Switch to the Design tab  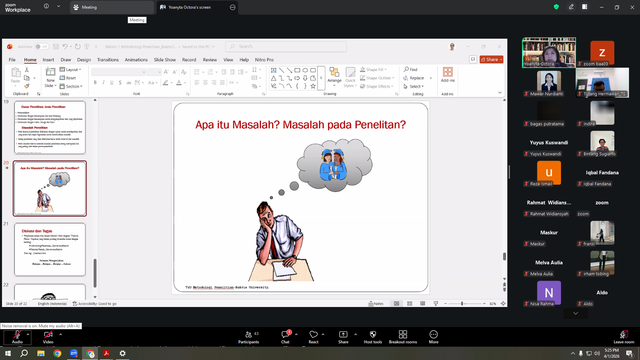84,60
